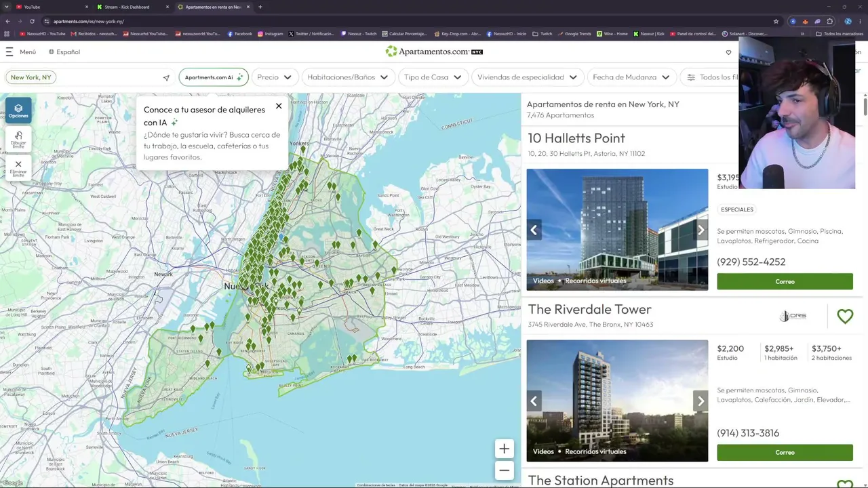868x488 pixels.
Task: Call (929) 552-4252 phone link
Action: click(751, 262)
